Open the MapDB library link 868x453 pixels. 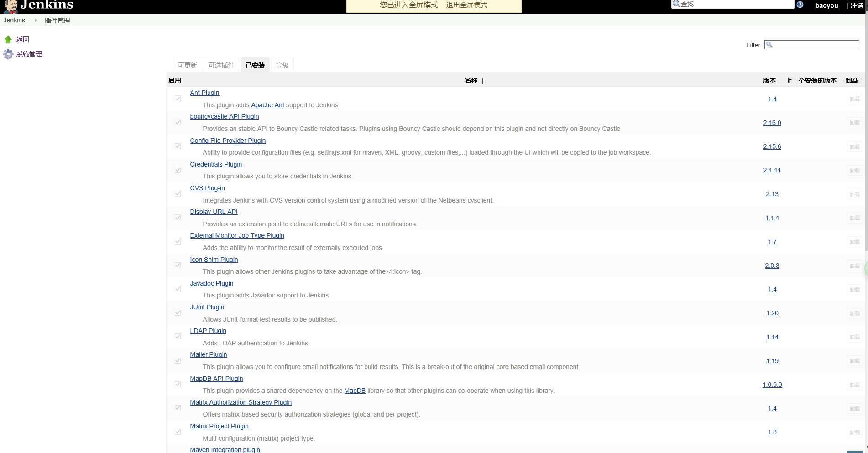point(355,391)
